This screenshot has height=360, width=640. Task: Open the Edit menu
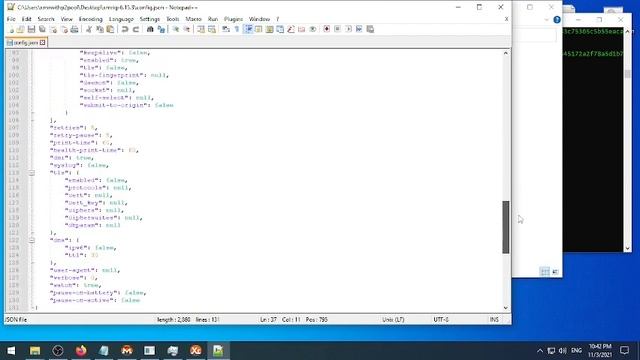tap(27, 19)
